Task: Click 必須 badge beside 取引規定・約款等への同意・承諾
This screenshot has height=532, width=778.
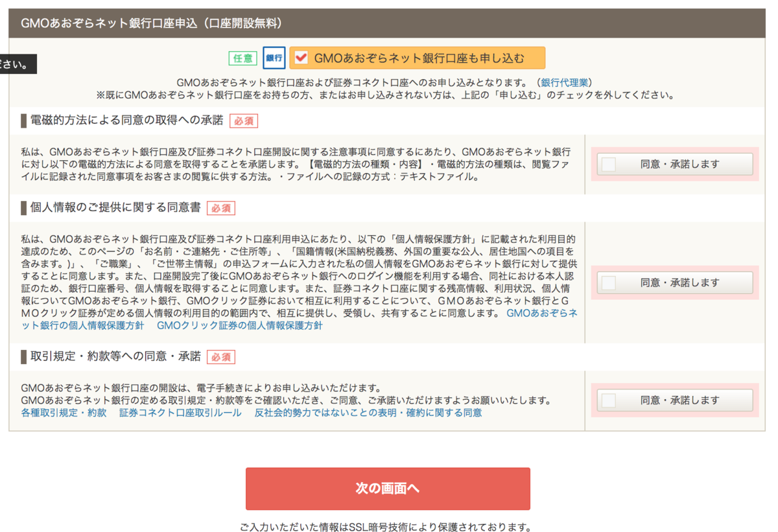Action: click(221, 357)
